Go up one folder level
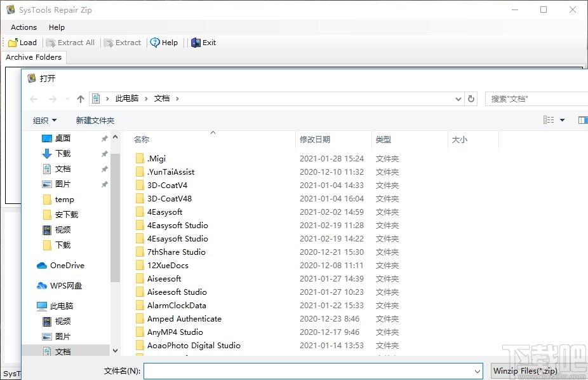Image resolution: width=588 pixels, height=380 pixels. tap(81, 99)
